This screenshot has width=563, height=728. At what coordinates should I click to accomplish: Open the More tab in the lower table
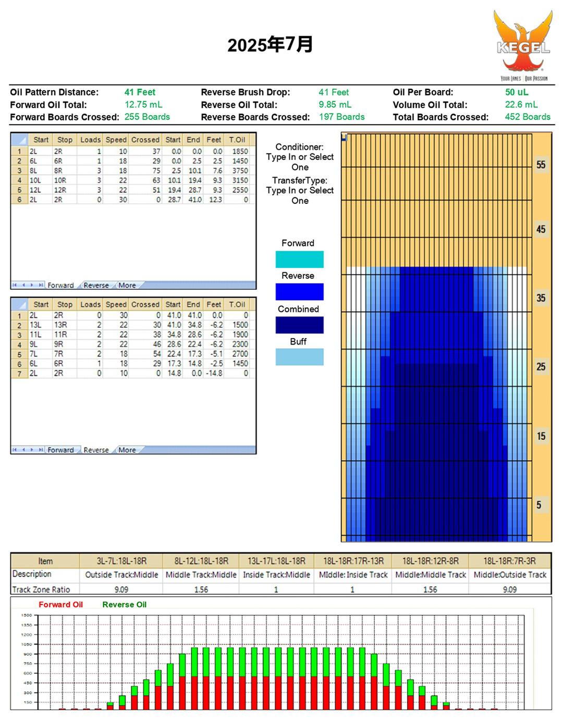click(127, 450)
